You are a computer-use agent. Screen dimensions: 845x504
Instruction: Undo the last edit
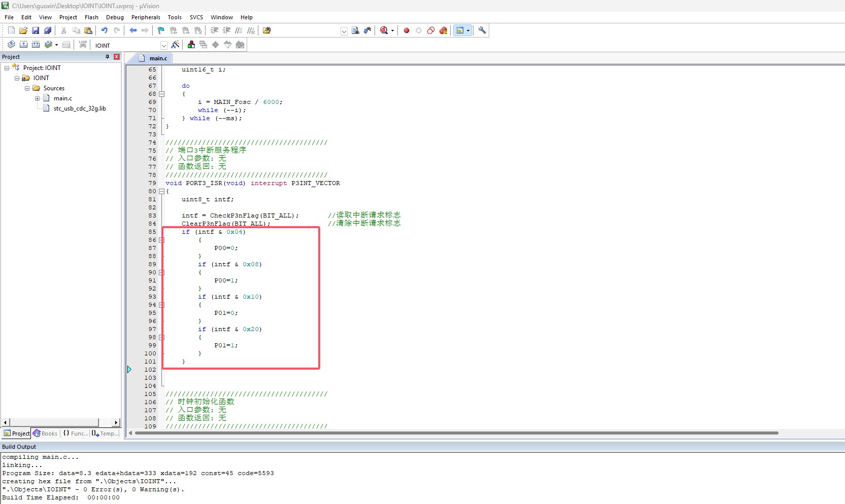[104, 30]
